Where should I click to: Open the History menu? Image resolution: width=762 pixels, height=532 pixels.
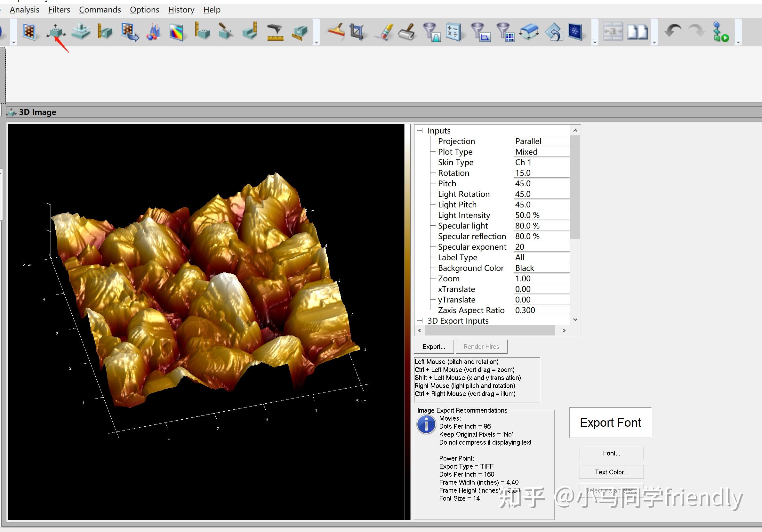181,10
